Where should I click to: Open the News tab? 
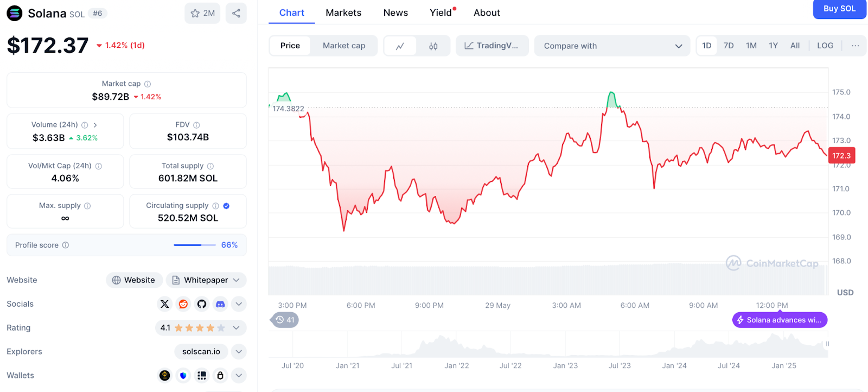pyautogui.click(x=395, y=12)
